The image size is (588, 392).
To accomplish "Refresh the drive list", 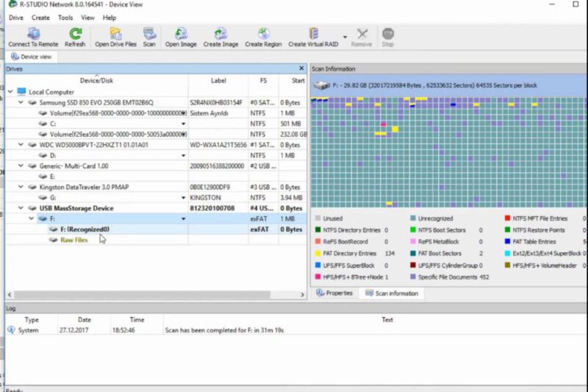I will (x=75, y=34).
